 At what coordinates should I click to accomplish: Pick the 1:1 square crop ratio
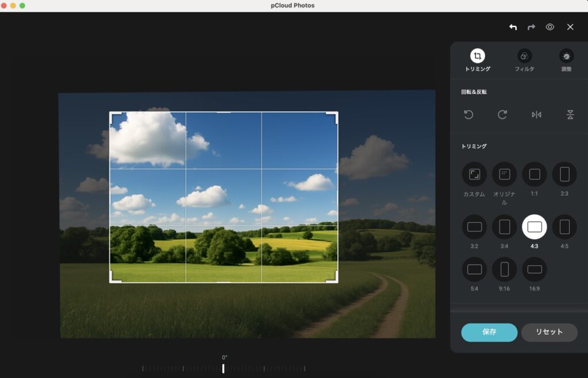pos(534,174)
